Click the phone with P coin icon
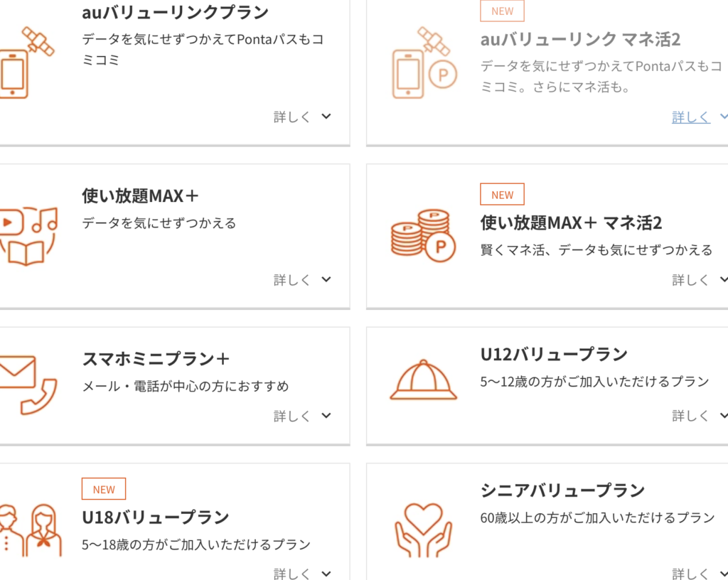Screen dimensions: 728x580 point(424,64)
